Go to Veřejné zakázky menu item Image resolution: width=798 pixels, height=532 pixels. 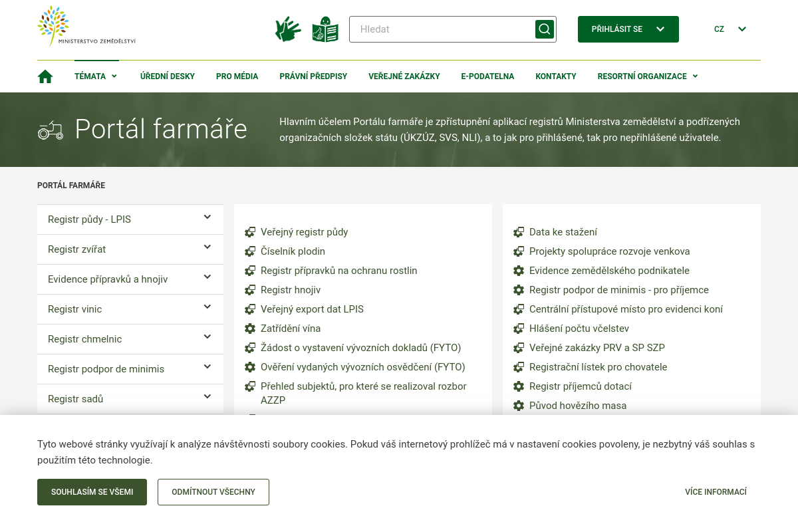click(x=404, y=76)
